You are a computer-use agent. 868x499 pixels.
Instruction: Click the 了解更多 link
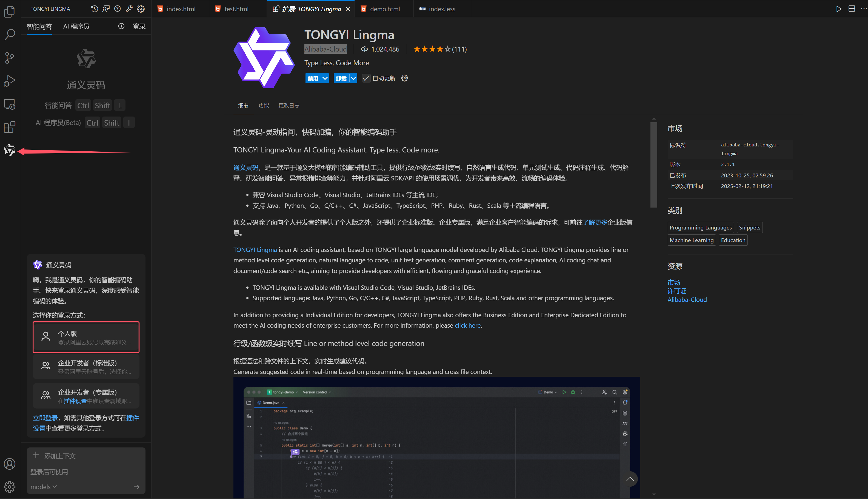click(x=595, y=222)
